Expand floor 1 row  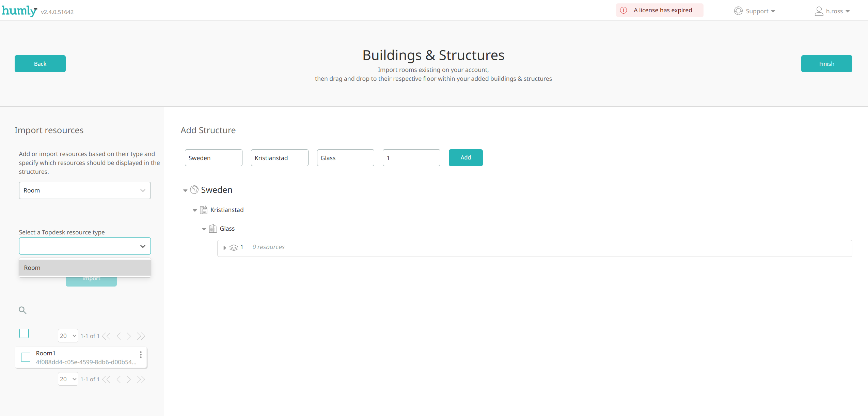pos(225,248)
